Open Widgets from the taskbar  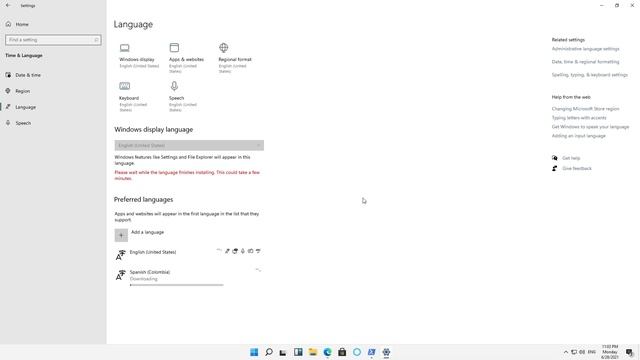[298, 352]
